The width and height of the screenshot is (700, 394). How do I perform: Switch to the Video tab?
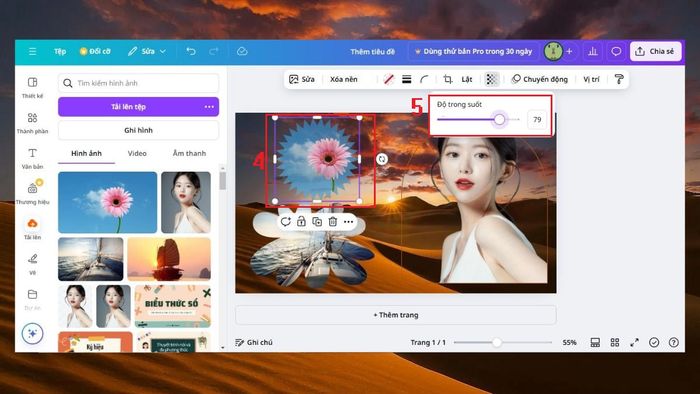pos(137,153)
